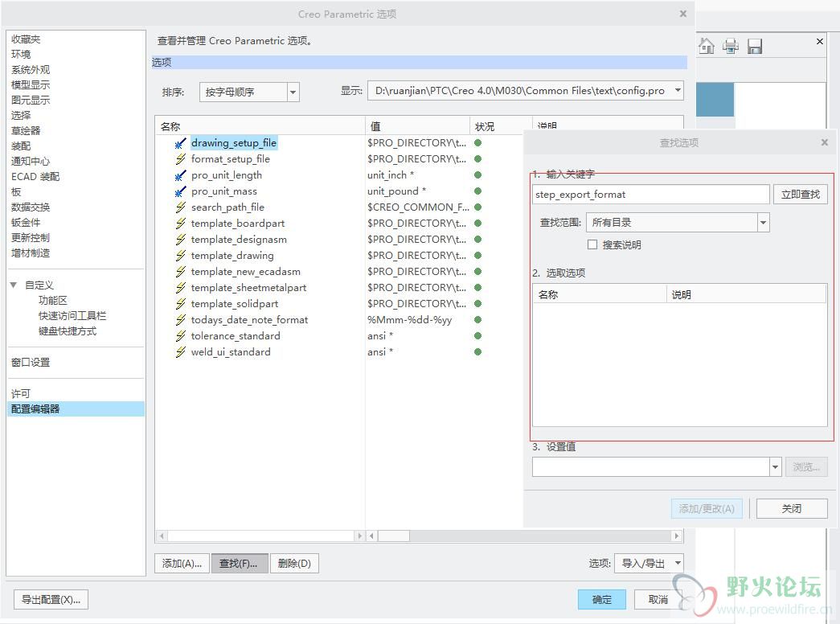Click the printer icon in the background window
Viewport: 840px width, 624px height.
pos(730,46)
